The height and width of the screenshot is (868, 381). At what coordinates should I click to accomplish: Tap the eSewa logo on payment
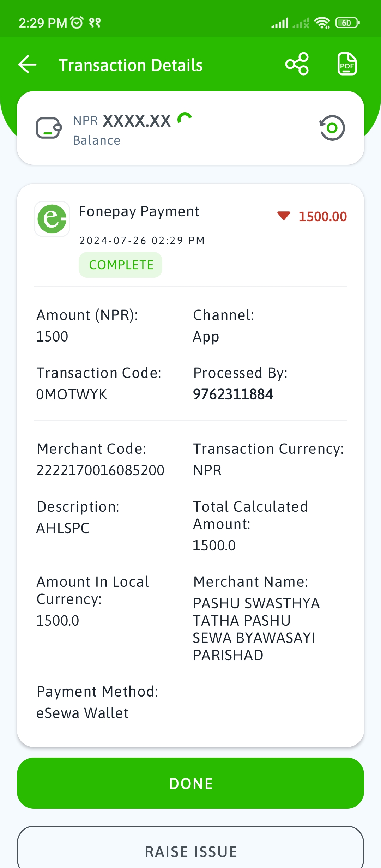[x=52, y=219]
